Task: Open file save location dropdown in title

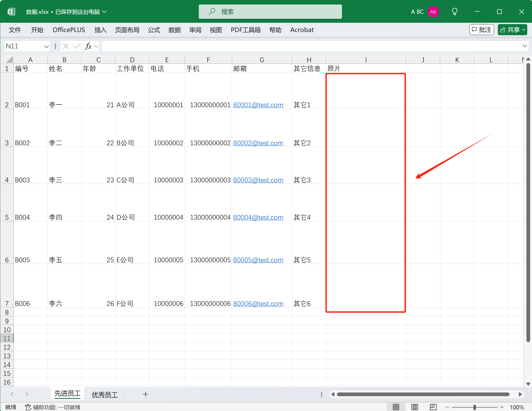Action: point(105,12)
